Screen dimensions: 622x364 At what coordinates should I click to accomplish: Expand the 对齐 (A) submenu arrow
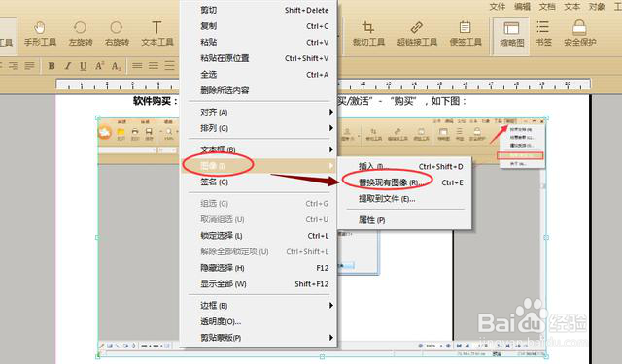[330, 112]
